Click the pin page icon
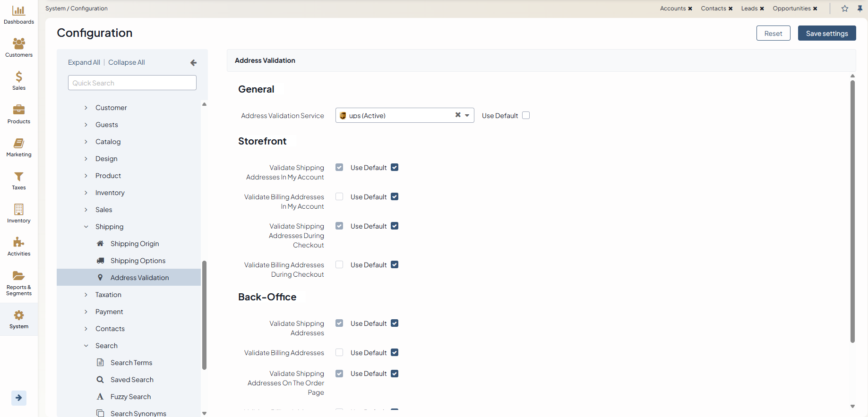 click(860, 9)
